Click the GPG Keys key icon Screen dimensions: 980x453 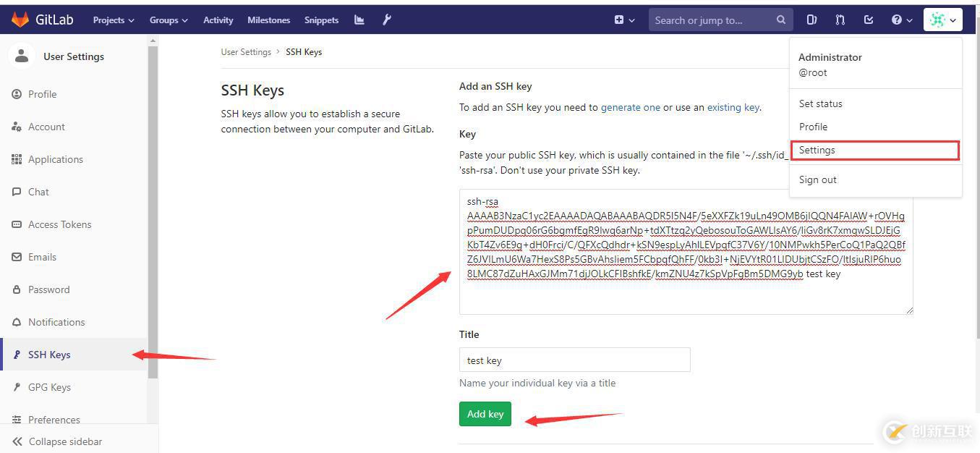(x=17, y=387)
